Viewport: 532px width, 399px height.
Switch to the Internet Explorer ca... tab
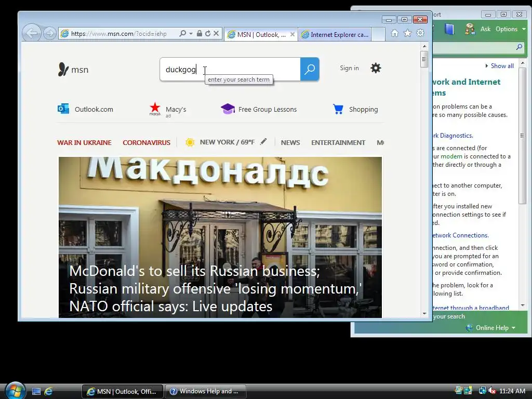335,35
